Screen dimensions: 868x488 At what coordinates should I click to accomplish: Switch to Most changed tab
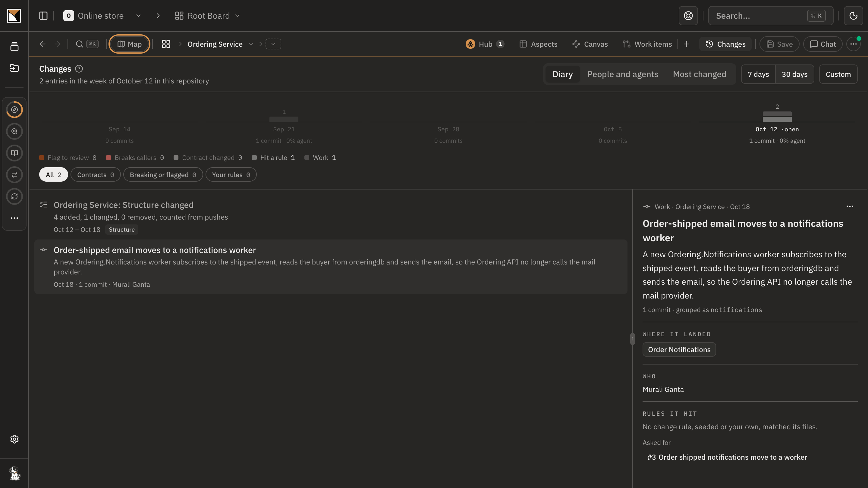point(700,74)
